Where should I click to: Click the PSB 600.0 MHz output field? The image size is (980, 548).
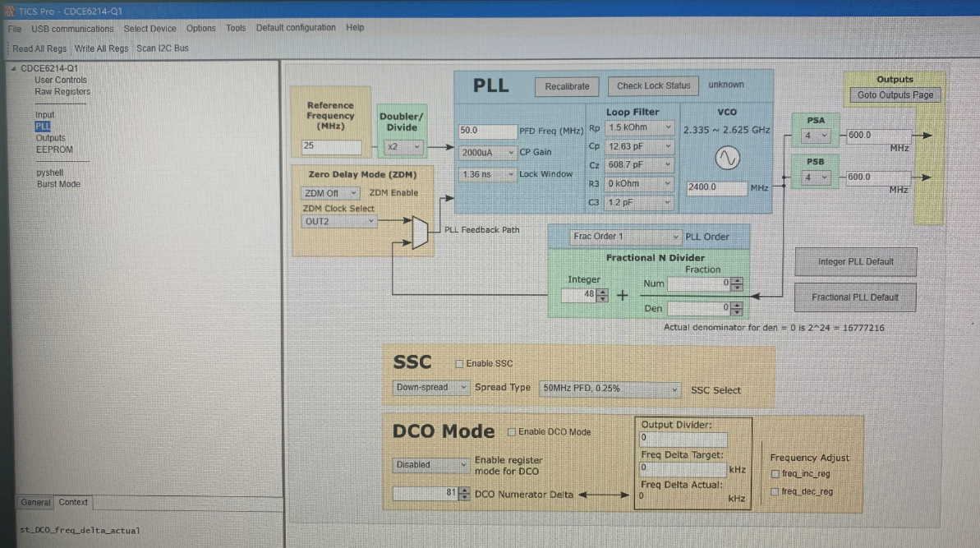click(880, 177)
